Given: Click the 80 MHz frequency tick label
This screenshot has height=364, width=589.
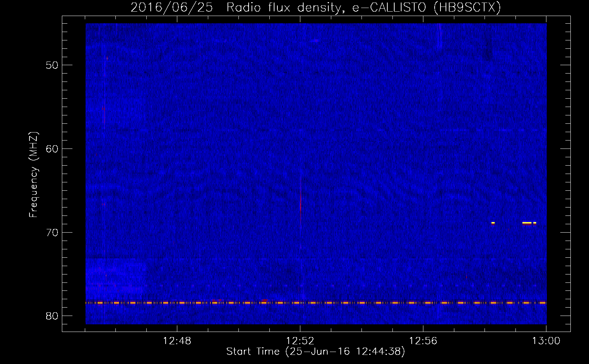Looking at the screenshot, I should point(52,316).
